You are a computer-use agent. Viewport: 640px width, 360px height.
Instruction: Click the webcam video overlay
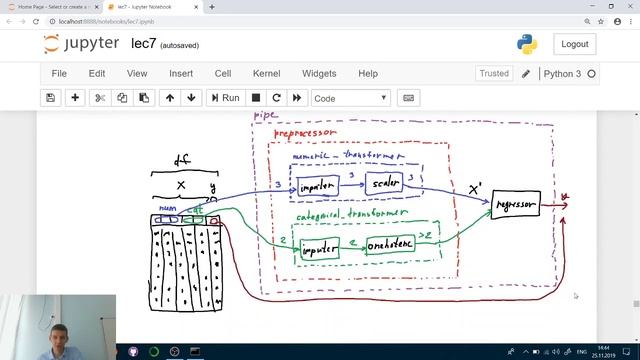pyautogui.click(x=58, y=327)
